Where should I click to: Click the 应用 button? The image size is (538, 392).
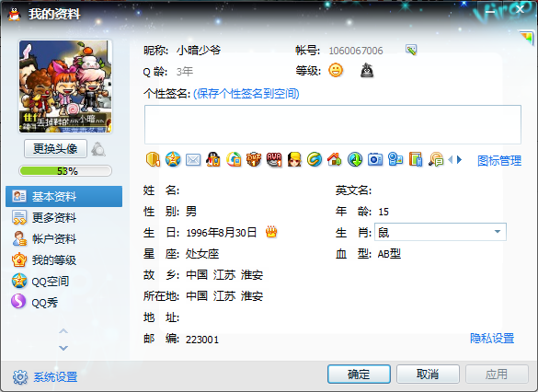[497, 374]
